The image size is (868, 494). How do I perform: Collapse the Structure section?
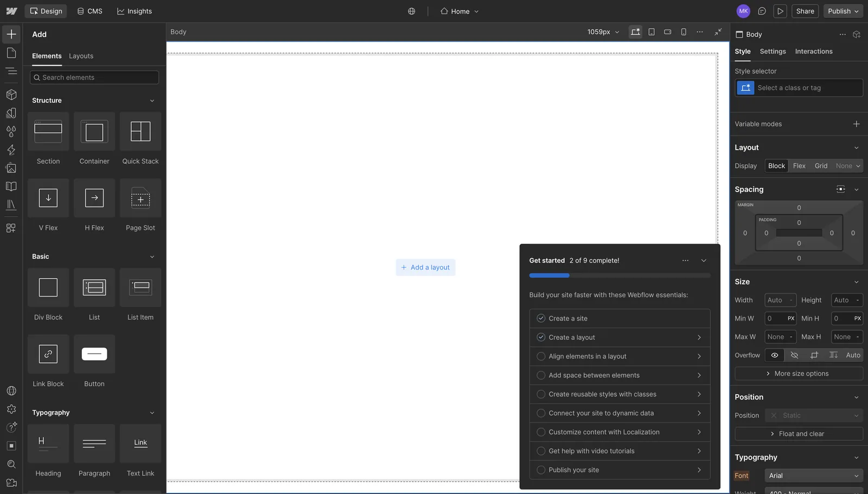152,101
